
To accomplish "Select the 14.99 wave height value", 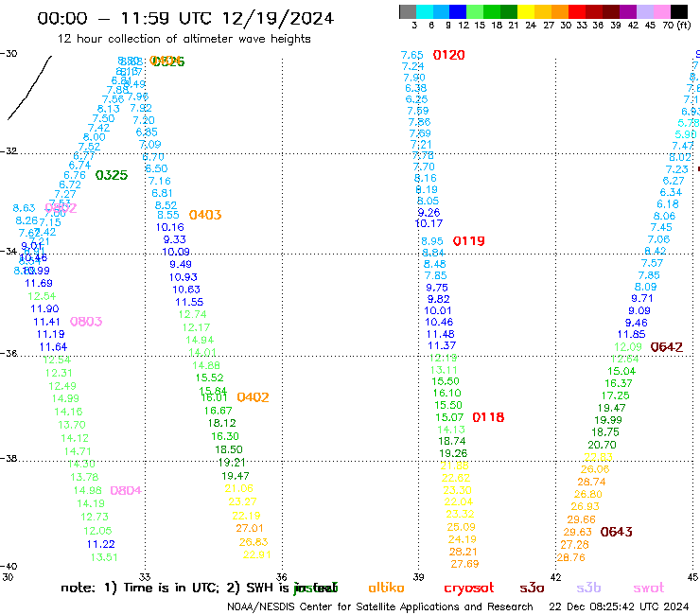I will (65, 398).
